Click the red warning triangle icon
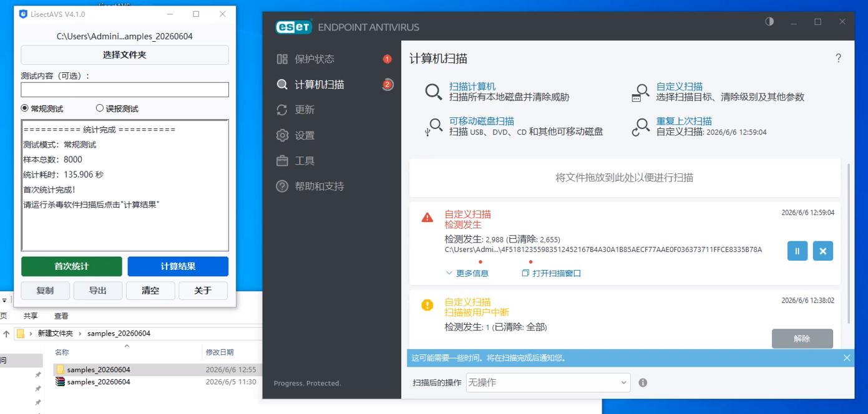868x414 pixels. 427,218
